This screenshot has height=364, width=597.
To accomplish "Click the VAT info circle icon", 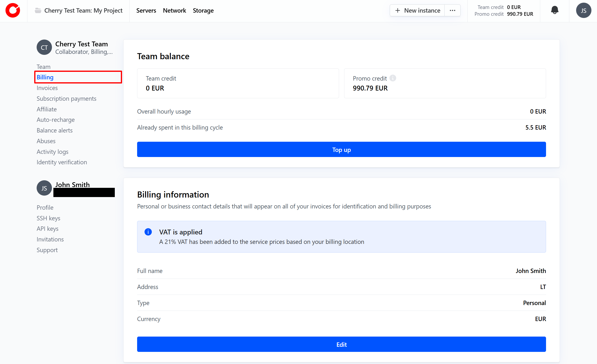I will [x=148, y=232].
